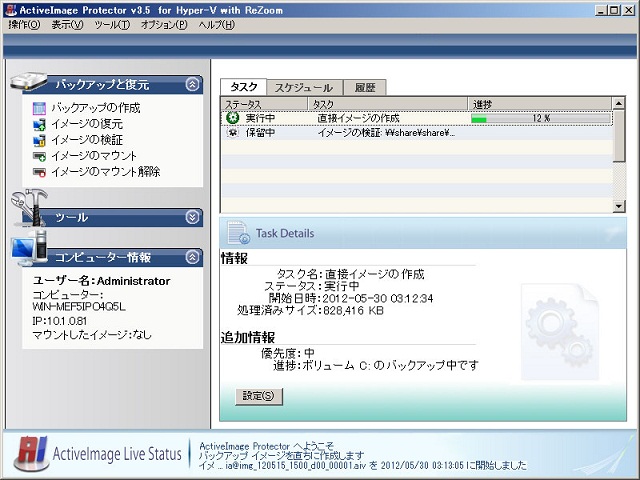
Task: Collapse the コンピューター情報 panel
Action: [x=192, y=257]
